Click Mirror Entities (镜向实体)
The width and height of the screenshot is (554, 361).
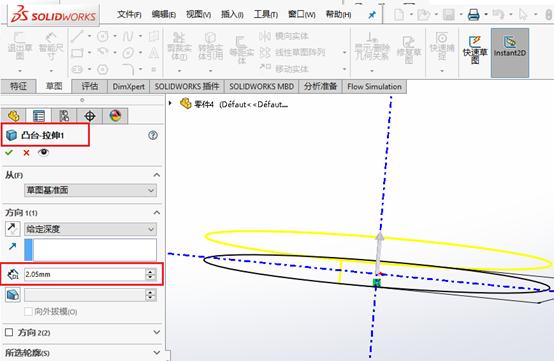click(284, 36)
